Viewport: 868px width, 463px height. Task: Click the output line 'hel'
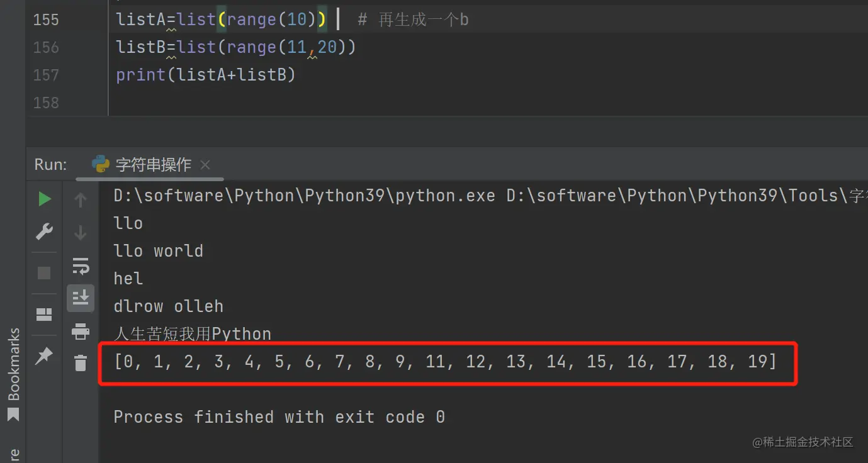pos(128,279)
